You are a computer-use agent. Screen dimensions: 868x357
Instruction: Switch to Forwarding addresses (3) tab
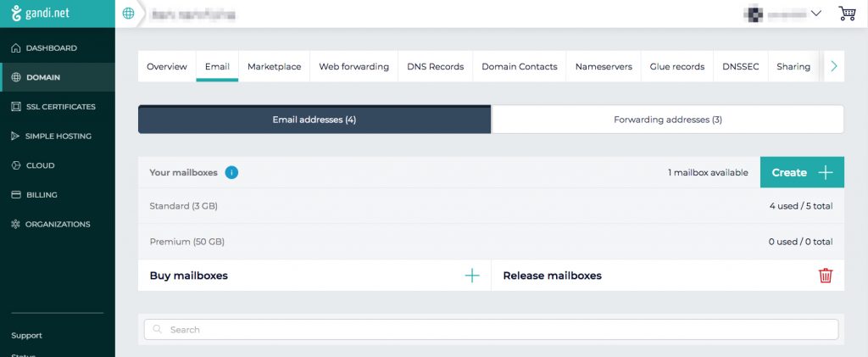click(667, 120)
